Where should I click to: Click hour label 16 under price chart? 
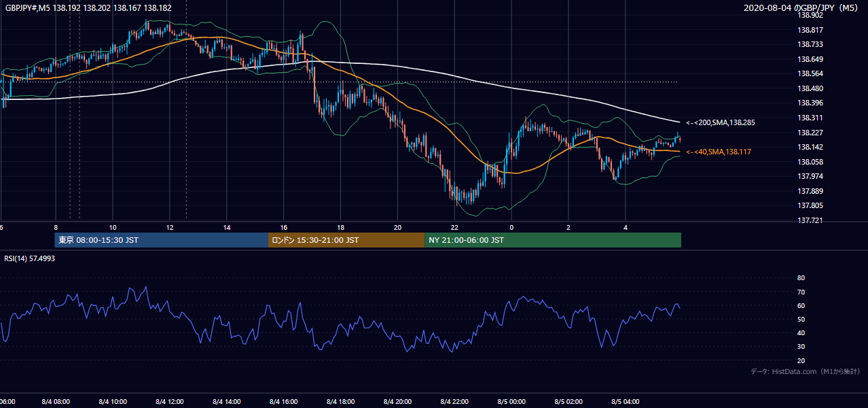tap(284, 227)
